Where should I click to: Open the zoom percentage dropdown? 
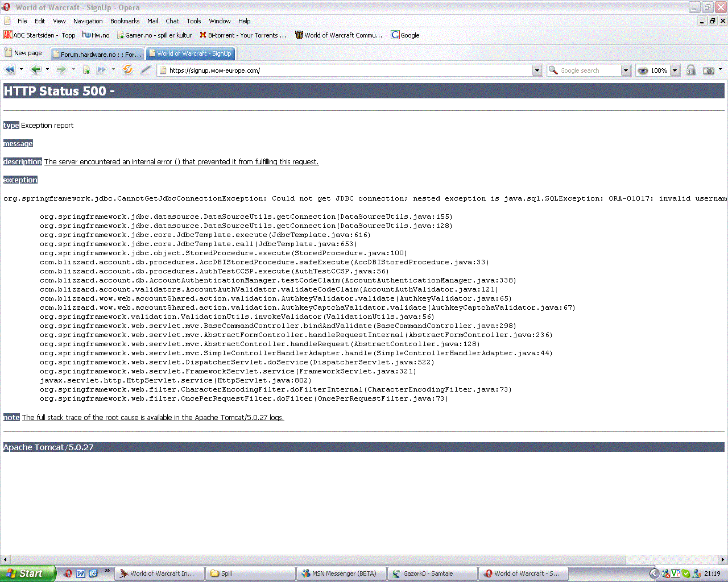pyautogui.click(x=675, y=70)
